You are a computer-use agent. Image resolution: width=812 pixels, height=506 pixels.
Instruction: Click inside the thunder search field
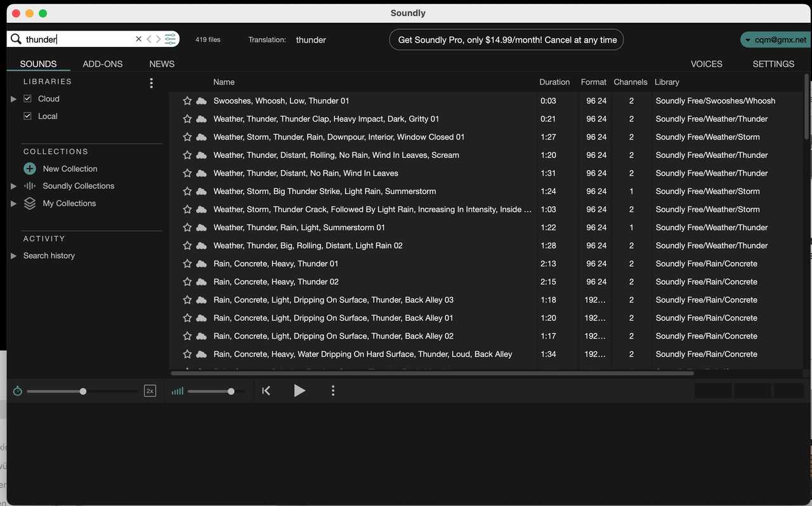coord(79,39)
